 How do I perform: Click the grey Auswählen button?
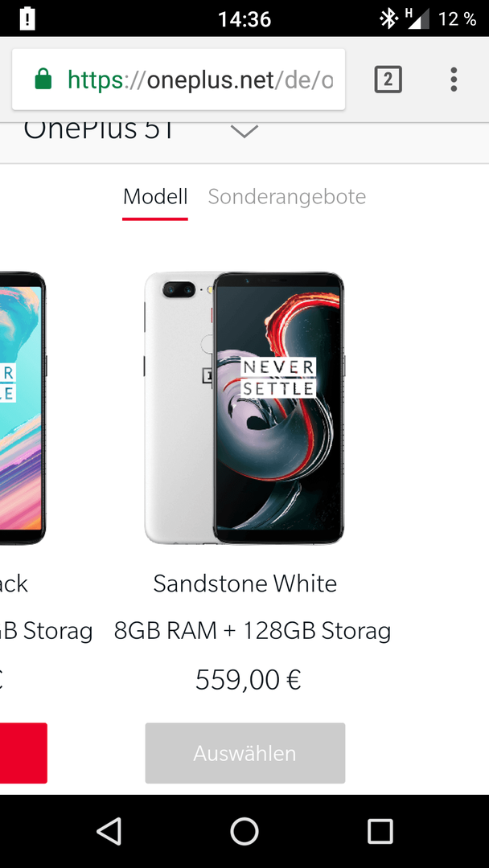coord(244,753)
